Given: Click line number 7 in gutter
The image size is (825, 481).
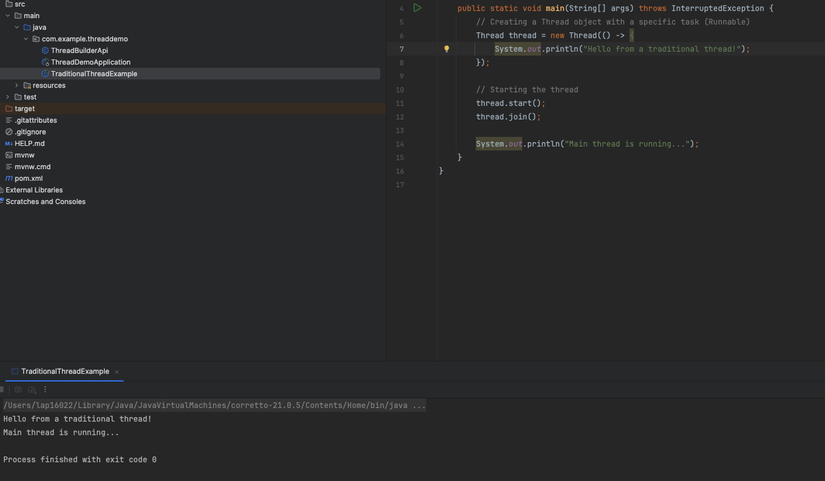Looking at the screenshot, I should coord(401,49).
